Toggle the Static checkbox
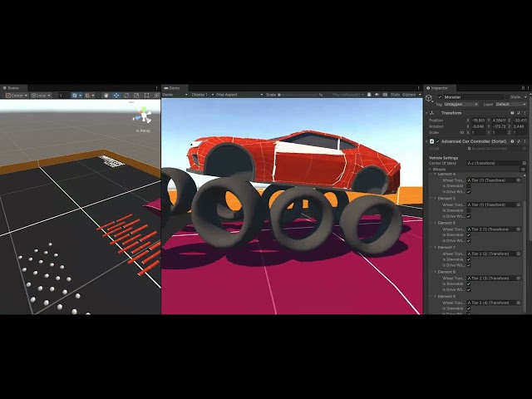 pos(507,97)
